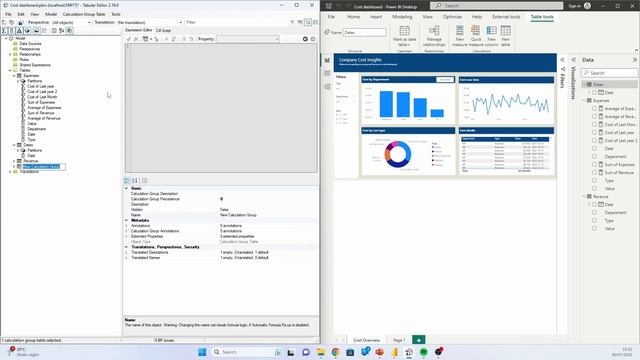640x360 pixels.
Task: Collapse the Visualizations pane chevron
Action: (x=573, y=60)
